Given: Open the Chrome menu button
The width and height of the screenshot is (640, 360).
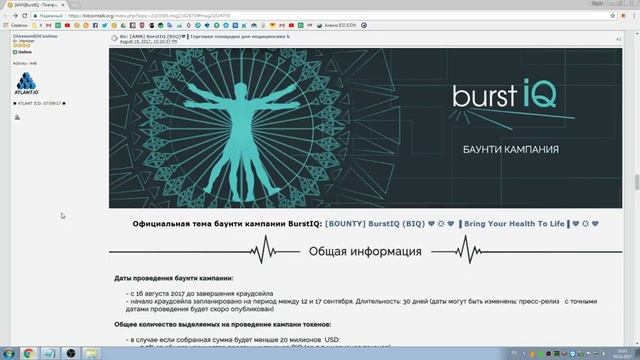Looking at the screenshot, I should [634, 16].
